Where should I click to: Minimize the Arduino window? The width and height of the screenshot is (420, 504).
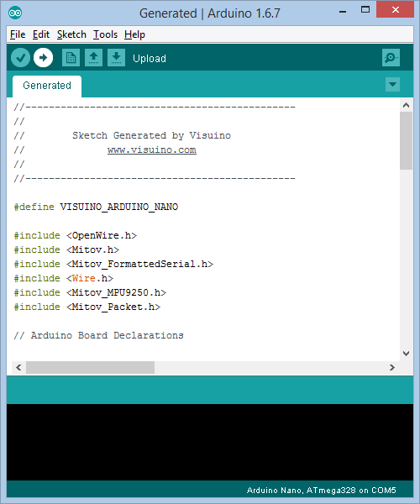pyautogui.click(x=343, y=12)
